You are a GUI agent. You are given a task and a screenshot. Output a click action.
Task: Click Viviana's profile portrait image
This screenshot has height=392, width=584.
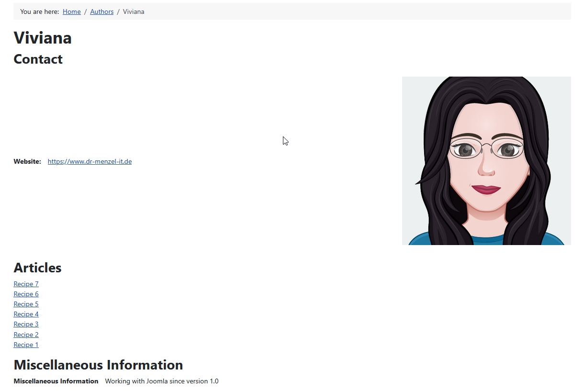pos(486,160)
